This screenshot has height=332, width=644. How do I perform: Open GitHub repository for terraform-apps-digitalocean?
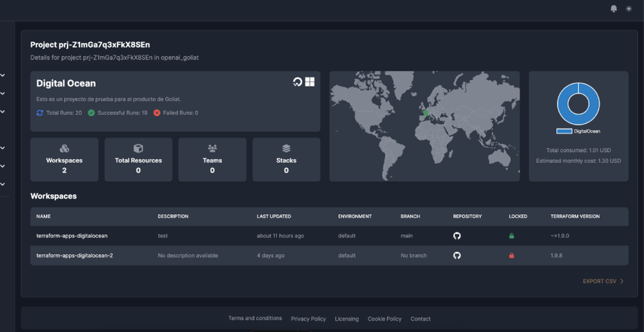coord(457,236)
